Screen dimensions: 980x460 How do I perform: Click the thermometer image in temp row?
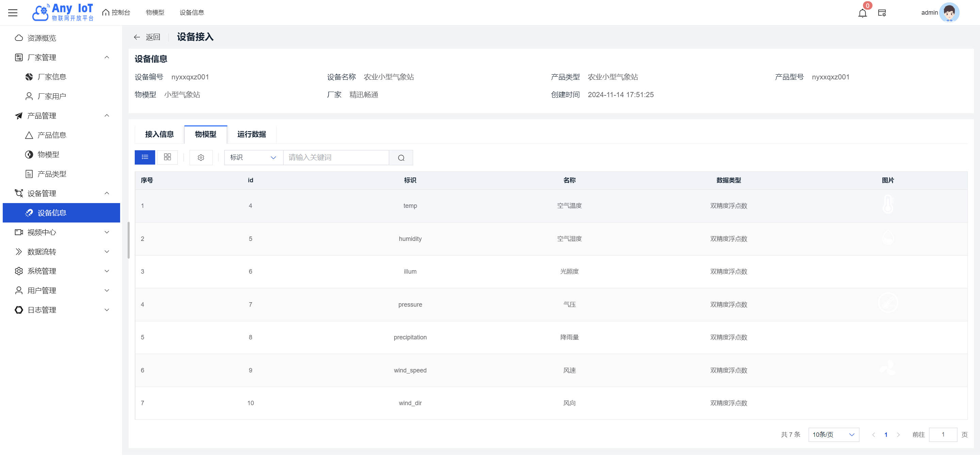[887, 205]
